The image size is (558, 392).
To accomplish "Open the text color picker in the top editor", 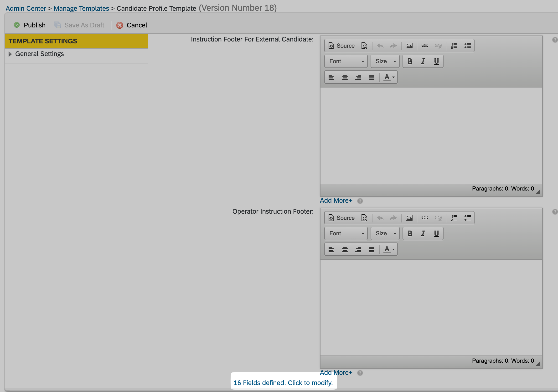I will 389,77.
